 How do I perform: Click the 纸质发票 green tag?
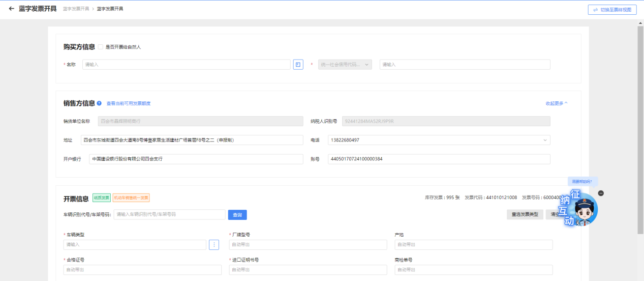[101, 198]
